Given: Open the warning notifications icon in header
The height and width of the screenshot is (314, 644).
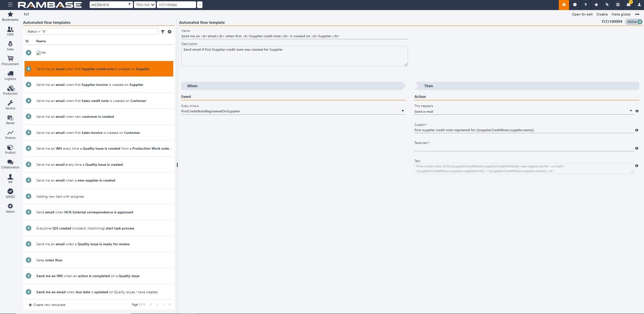Looking at the screenshot, I should pos(564,5).
